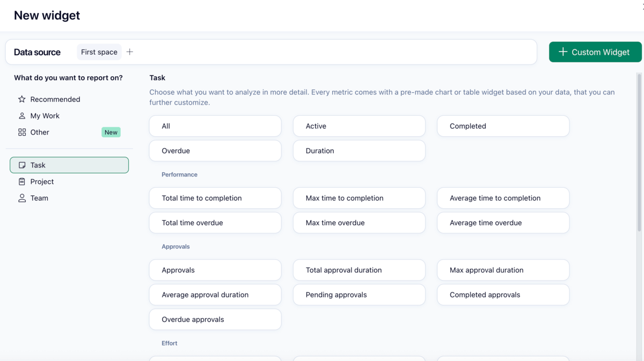Click the person icon beside My Work
The height and width of the screenshot is (361, 644).
tap(22, 116)
